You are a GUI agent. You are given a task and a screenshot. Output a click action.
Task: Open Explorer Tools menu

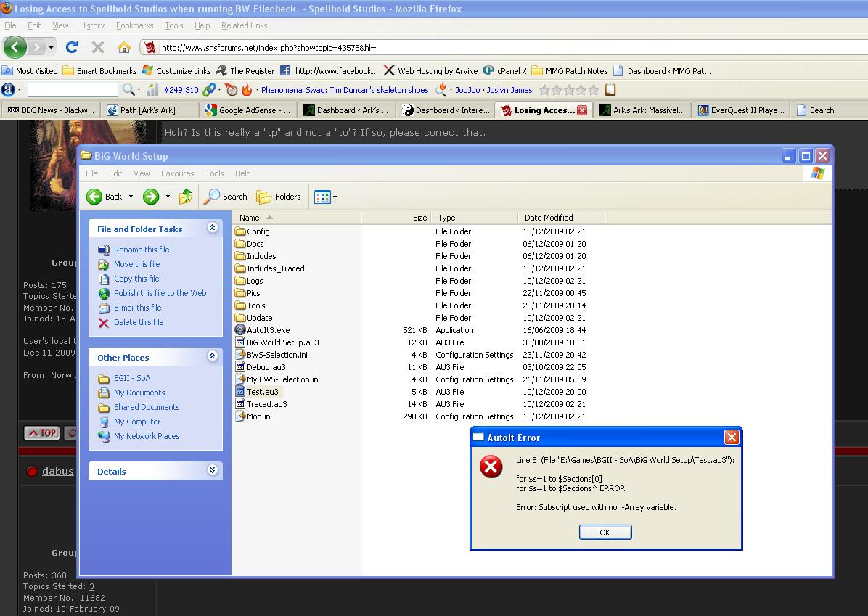click(215, 173)
